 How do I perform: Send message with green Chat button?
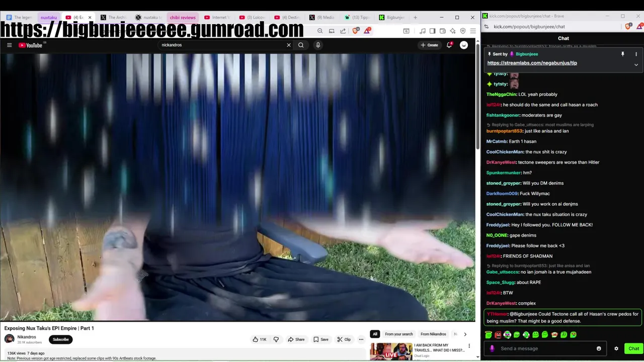coord(633,348)
